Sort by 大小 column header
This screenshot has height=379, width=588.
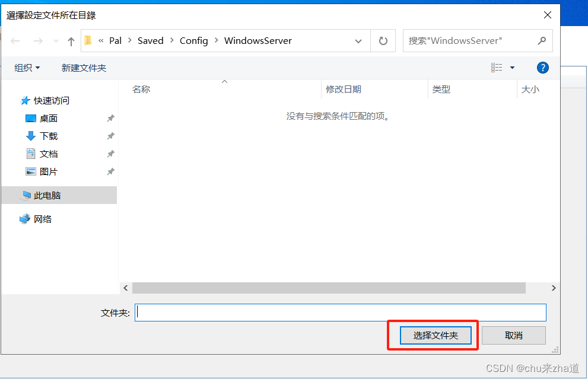point(530,89)
